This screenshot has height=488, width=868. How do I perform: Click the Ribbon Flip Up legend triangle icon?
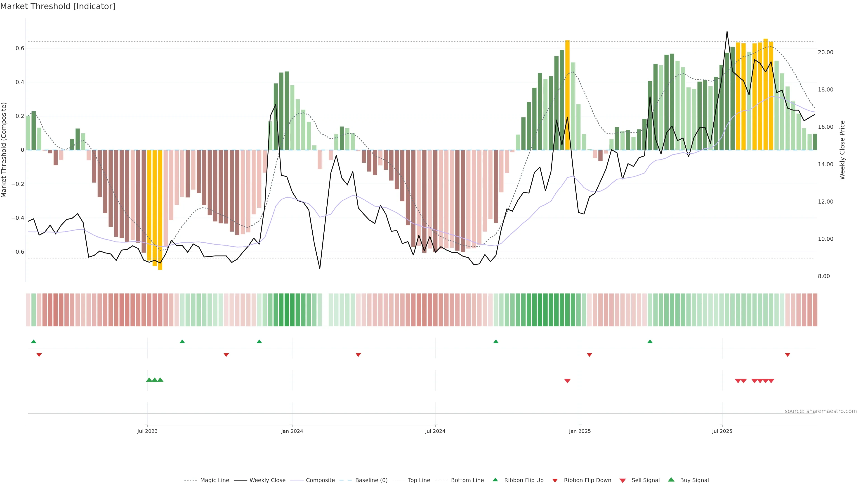pos(495,480)
